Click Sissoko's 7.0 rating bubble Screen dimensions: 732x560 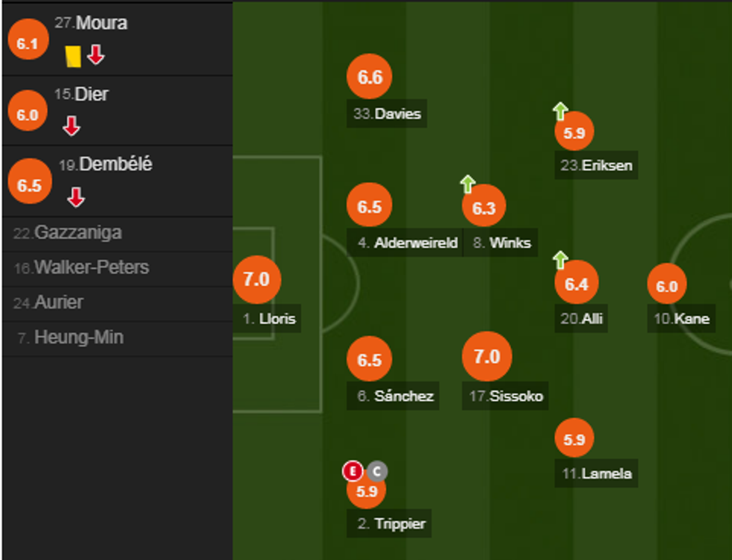tap(487, 357)
